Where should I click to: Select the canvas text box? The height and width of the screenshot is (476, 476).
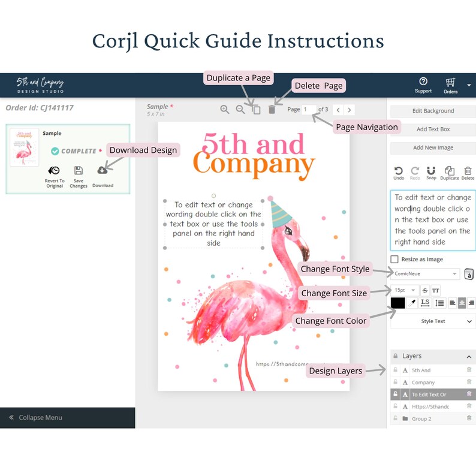[213, 224]
